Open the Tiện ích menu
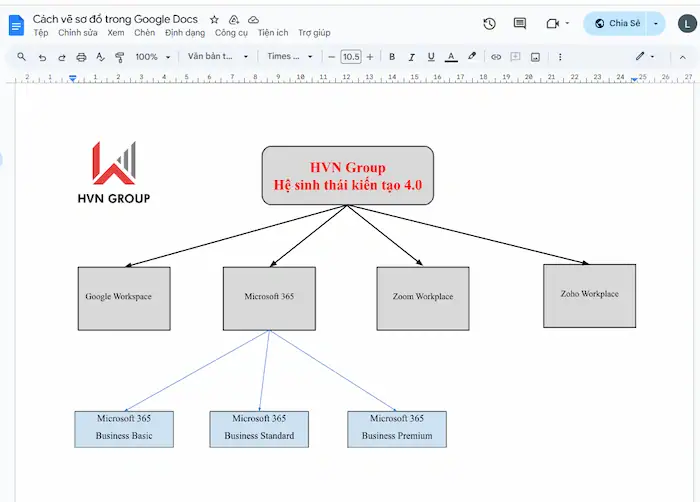This screenshot has width=700, height=502. pyautogui.click(x=273, y=33)
